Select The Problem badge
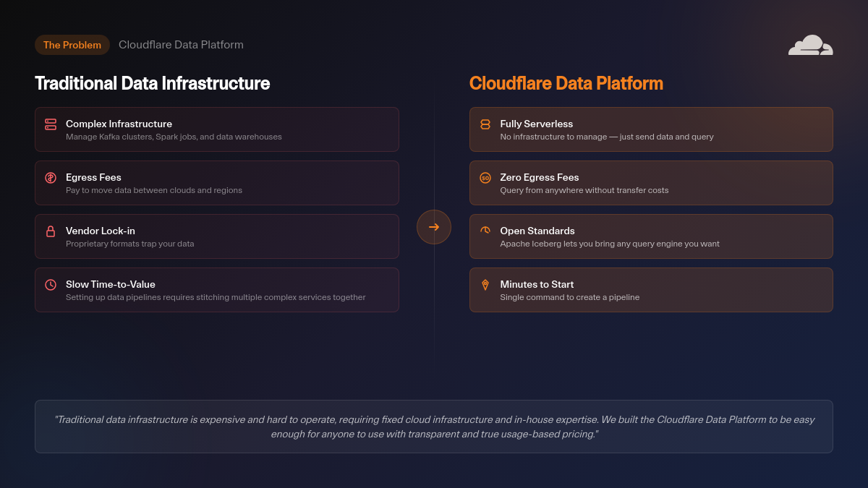Screen dimensions: 868x488 click(x=72, y=45)
